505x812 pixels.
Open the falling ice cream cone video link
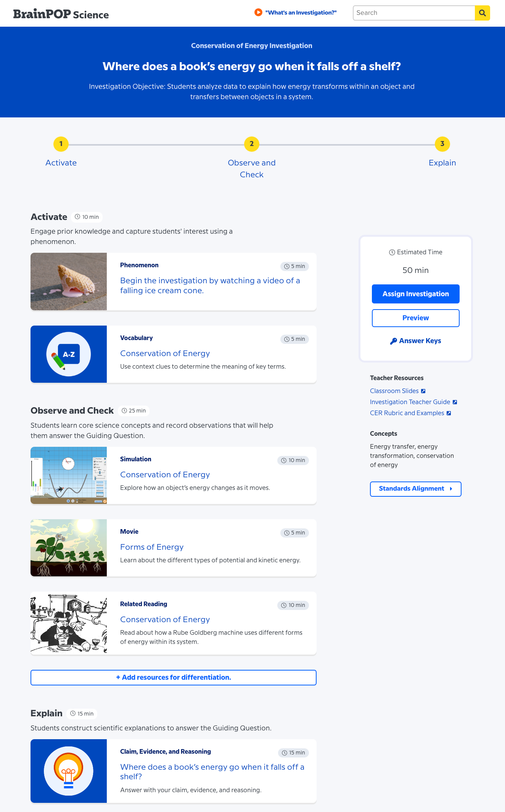pyautogui.click(x=210, y=286)
